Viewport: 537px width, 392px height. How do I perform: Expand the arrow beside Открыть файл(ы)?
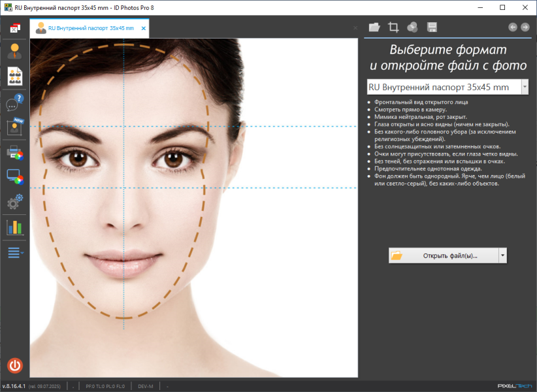pos(503,255)
